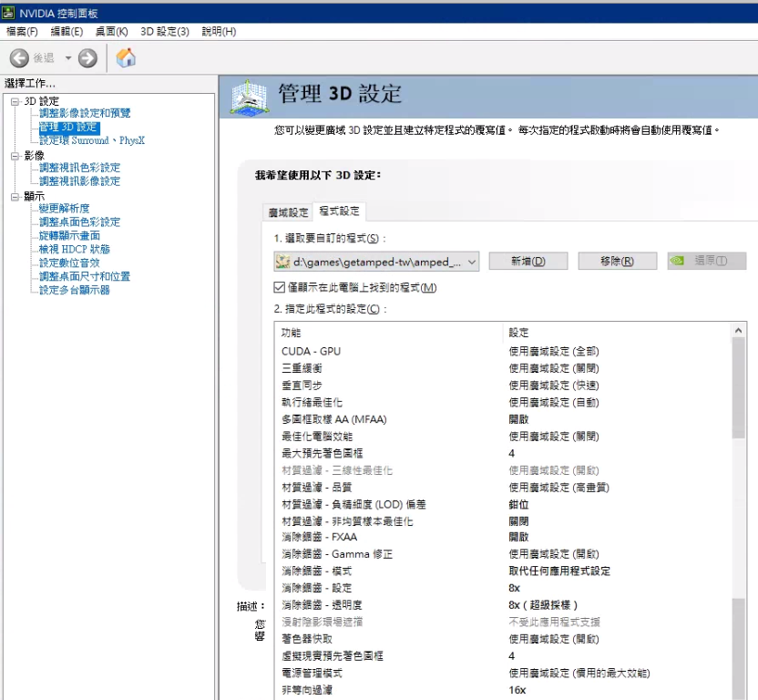Open the program selection dropdown getamped-tw
This screenshot has width=758, height=700.
pyautogui.click(x=376, y=262)
